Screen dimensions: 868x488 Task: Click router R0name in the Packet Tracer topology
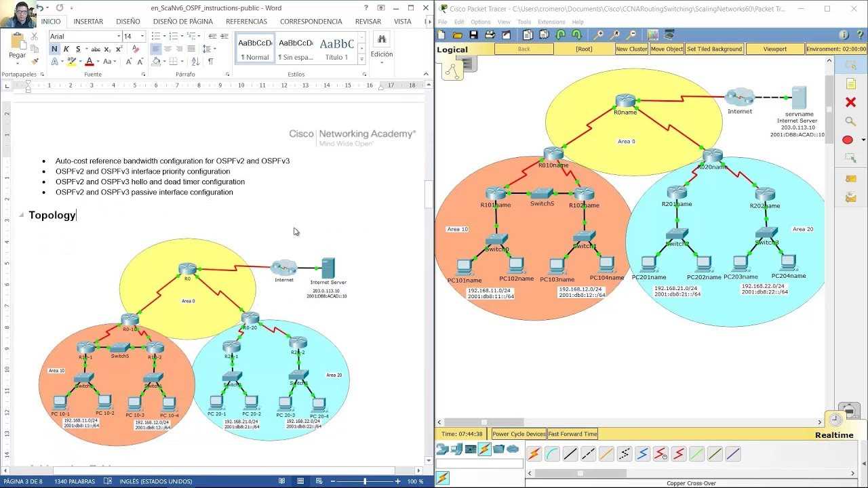tap(625, 101)
